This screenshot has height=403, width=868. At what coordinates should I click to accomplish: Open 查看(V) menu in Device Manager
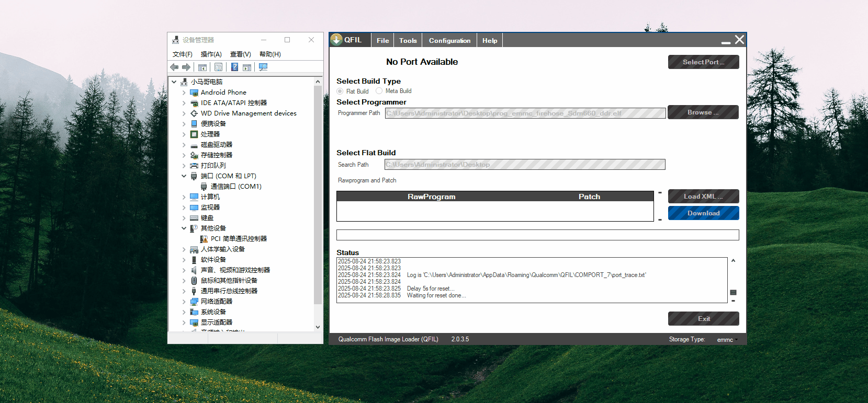pos(241,54)
